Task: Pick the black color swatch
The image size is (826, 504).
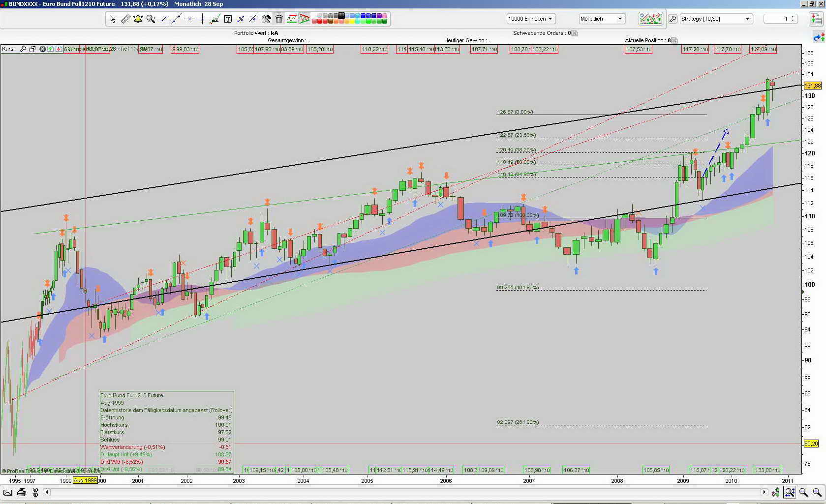Action: click(x=341, y=16)
